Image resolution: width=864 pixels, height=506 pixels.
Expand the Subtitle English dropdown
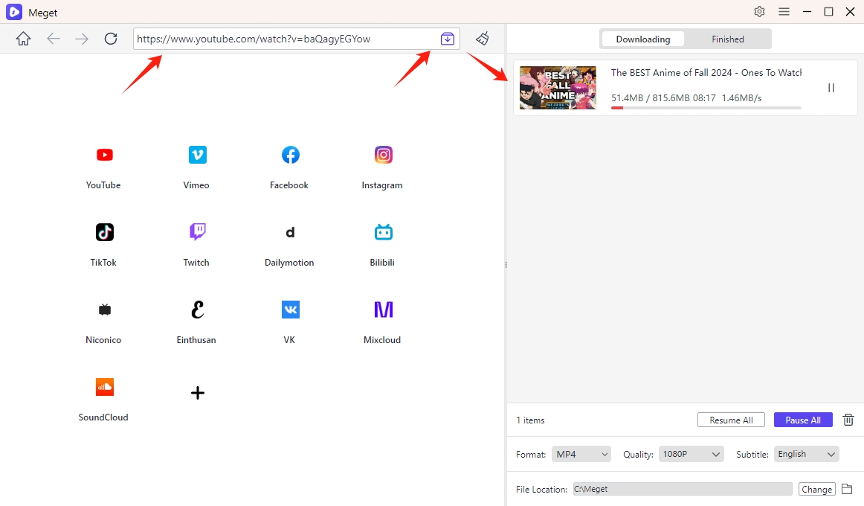(806, 454)
